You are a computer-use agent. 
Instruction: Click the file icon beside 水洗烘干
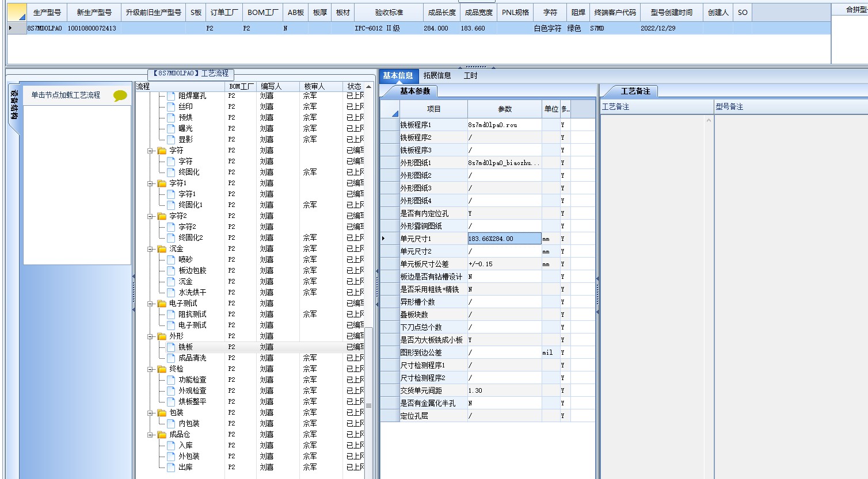[171, 292]
